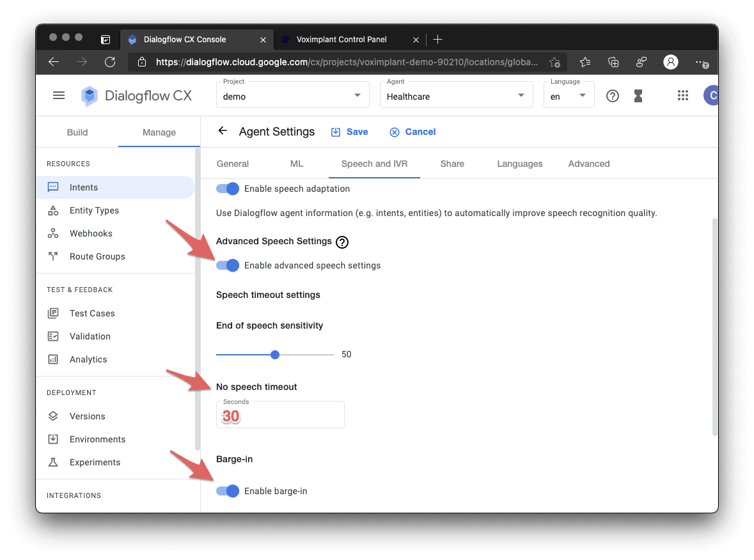Open the Share settings tab

(453, 164)
